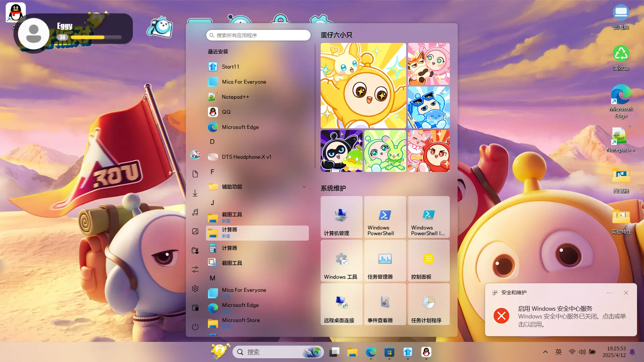Image resolution: width=644 pixels, height=362 pixels.
Task: Open Downloads icon in start menu sidebar
Action: (195, 193)
